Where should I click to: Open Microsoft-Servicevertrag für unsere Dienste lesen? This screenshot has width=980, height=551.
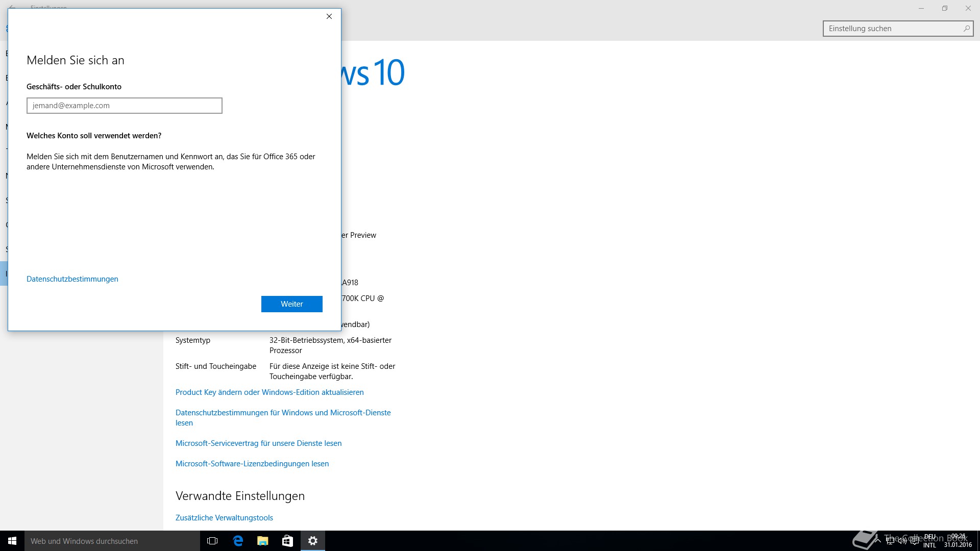(x=259, y=443)
